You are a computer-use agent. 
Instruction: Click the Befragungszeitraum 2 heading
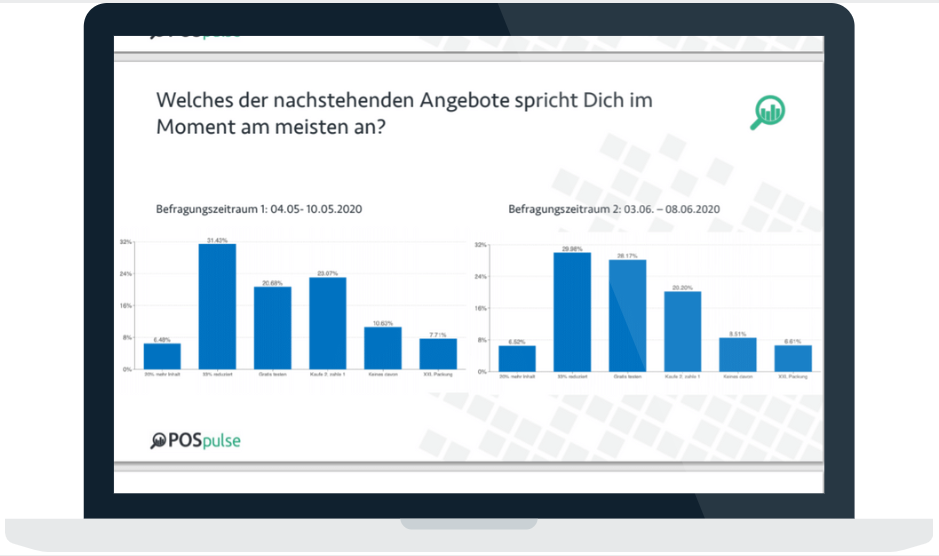click(614, 209)
